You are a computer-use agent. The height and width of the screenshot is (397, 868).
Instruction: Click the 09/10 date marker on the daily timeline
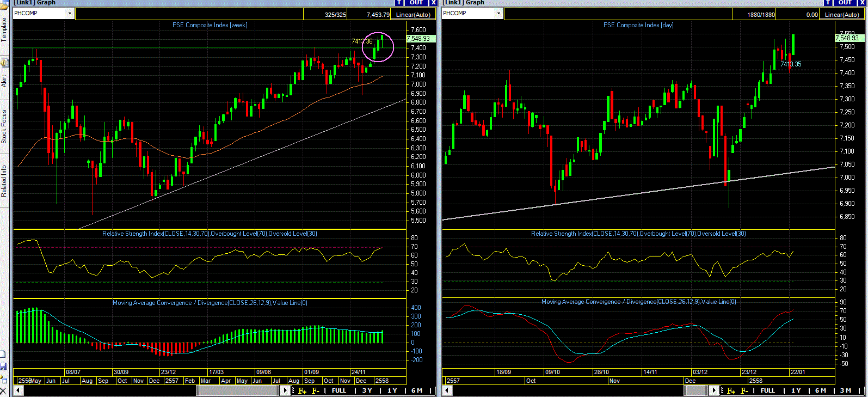click(x=552, y=372)
